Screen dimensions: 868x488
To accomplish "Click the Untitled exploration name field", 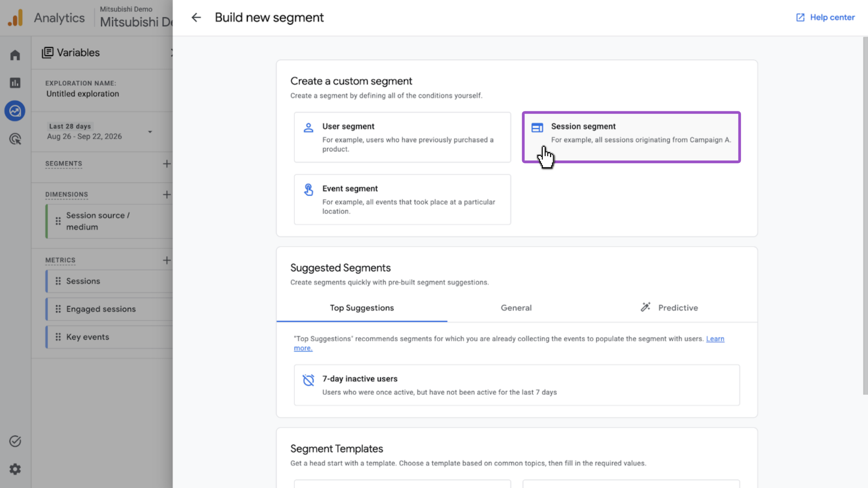I will 83,94.
